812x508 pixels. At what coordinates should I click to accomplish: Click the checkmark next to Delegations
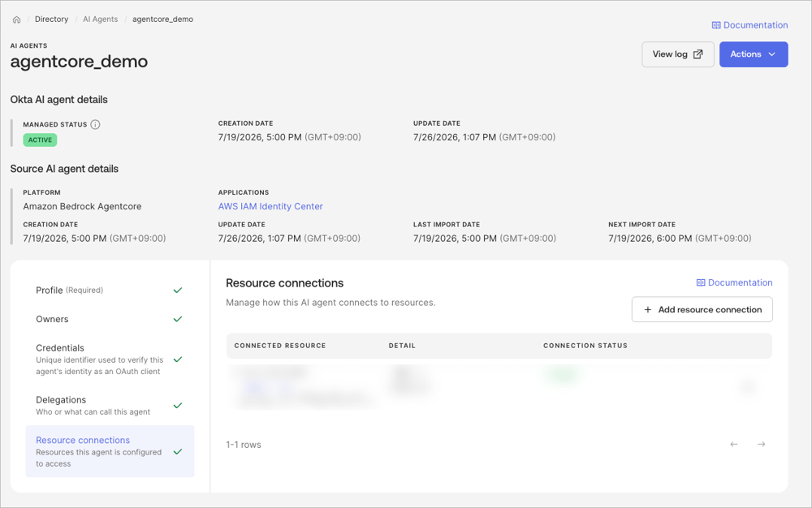click(x=178, y=406)
